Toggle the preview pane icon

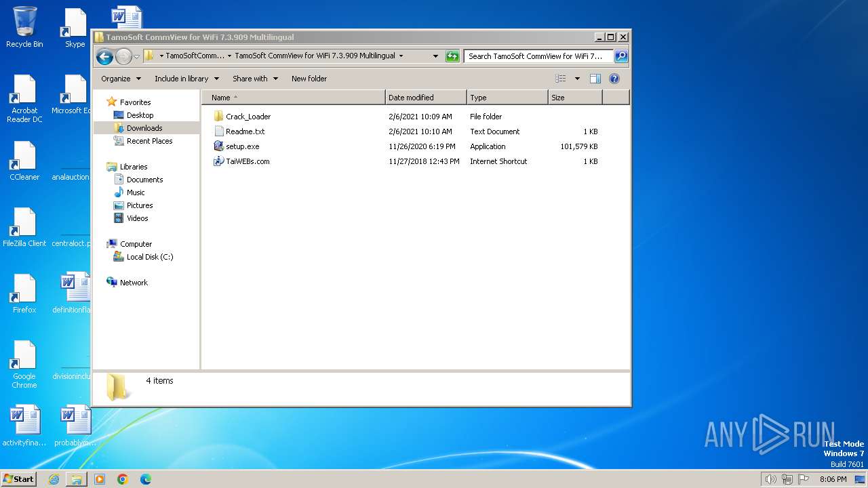coord(595,79)
